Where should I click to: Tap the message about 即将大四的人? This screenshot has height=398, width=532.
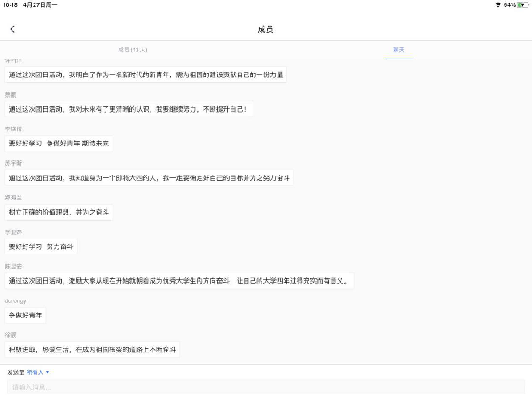point(149,177)
